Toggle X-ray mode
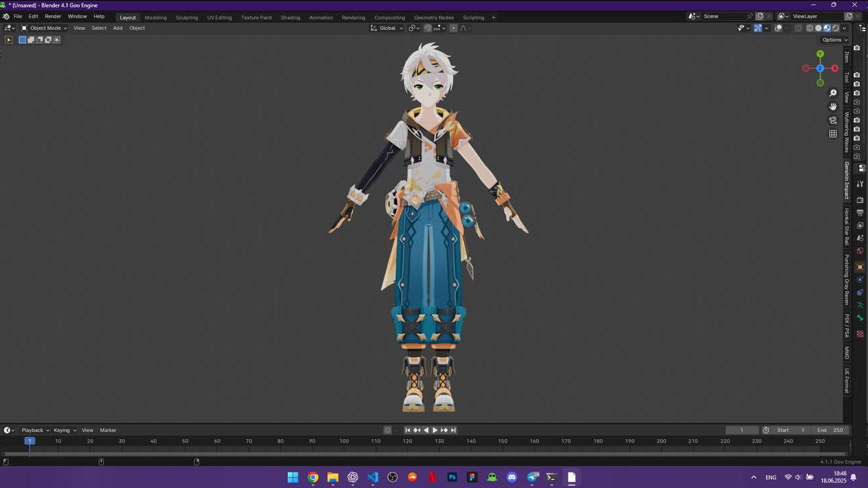 coord(799,28)
